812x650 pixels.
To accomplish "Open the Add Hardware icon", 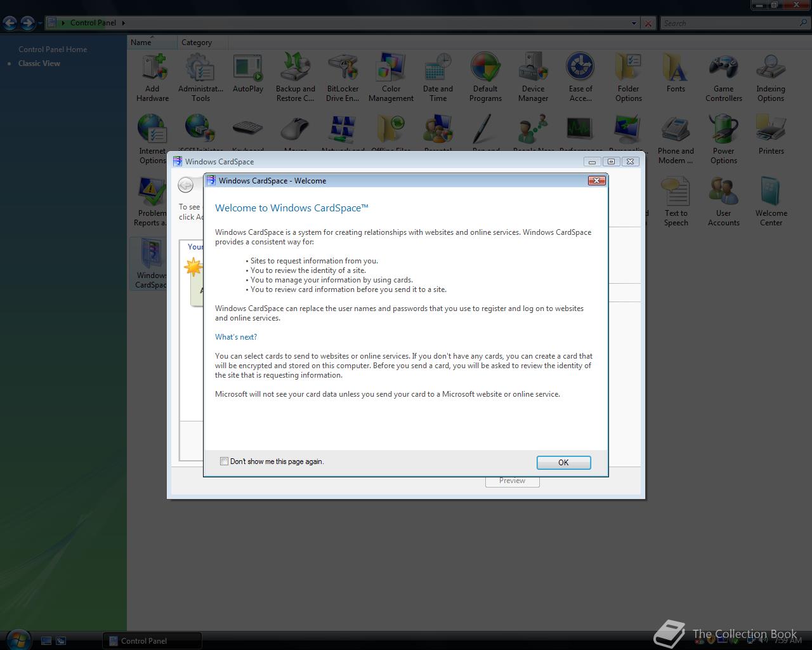I will [x=152, y=77].
